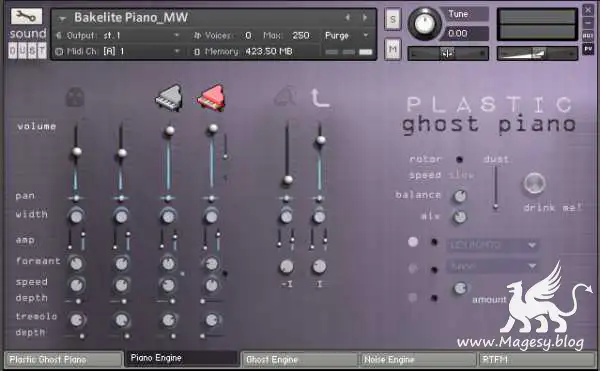Switch to Noise Engine tab

(x=418, y=360)
